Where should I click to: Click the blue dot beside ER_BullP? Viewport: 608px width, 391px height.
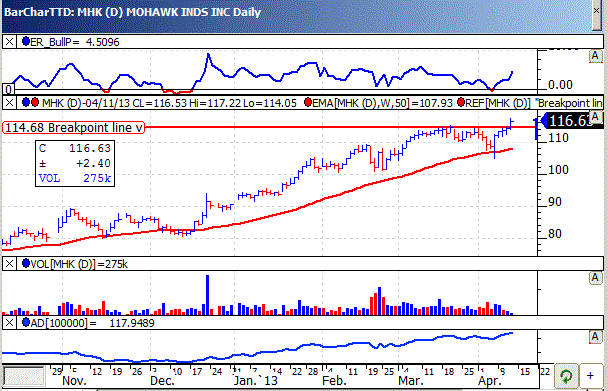coord(26,41)
